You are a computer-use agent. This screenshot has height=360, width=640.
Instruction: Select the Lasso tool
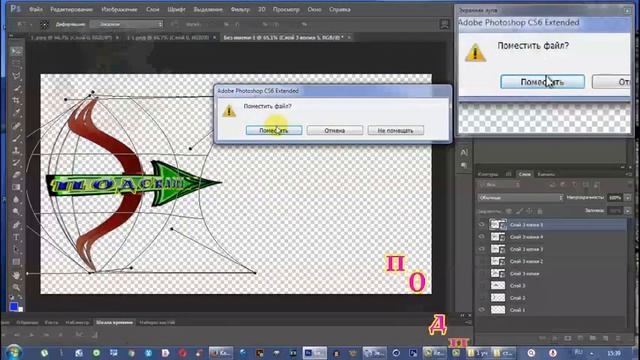16,76
